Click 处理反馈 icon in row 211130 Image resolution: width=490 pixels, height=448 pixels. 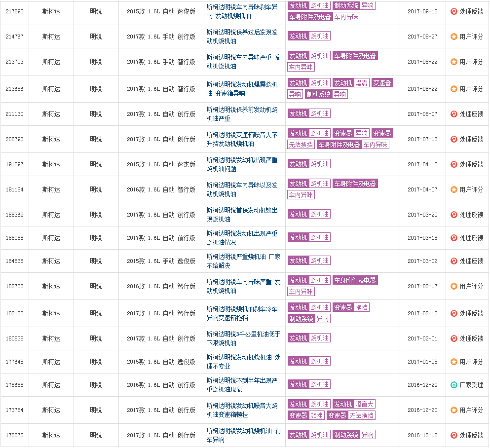pyautogui.click(x=454, y=114)
